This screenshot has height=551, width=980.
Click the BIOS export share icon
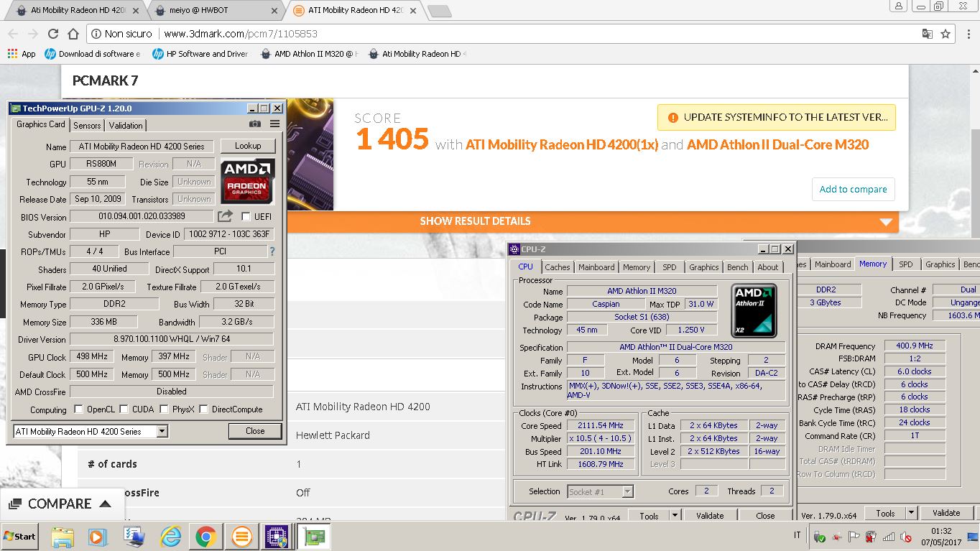click(x=225, y=216)
